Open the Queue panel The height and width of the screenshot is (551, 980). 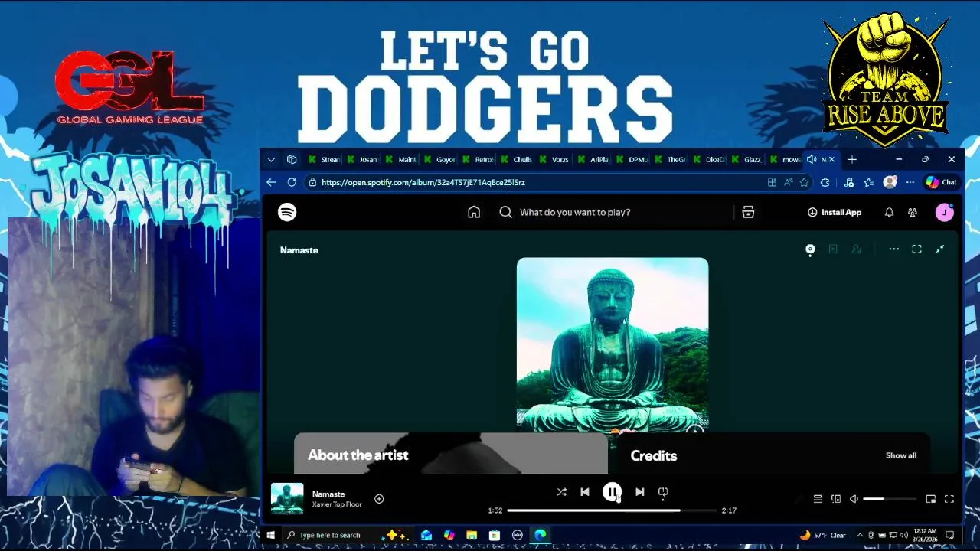coord(818,499)
